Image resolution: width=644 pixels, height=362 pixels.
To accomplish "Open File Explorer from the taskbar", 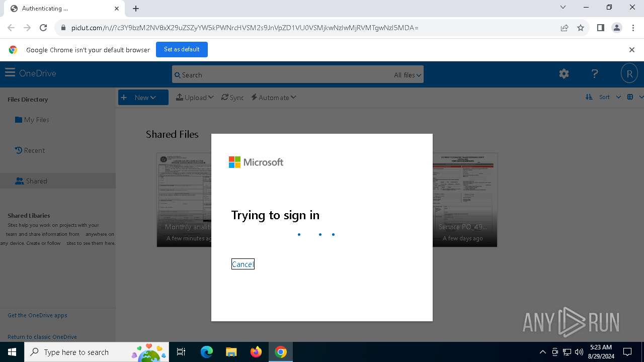I will click(x=231, y=352).
